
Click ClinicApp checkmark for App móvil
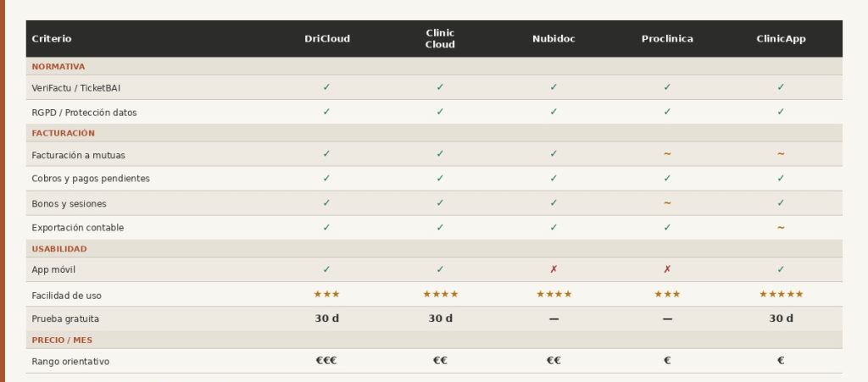point(781,269)
